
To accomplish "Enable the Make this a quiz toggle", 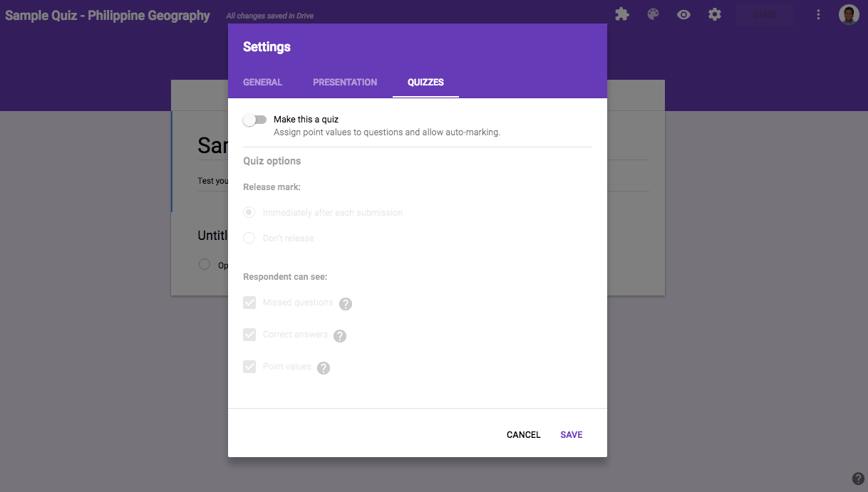I will (254, 120).
